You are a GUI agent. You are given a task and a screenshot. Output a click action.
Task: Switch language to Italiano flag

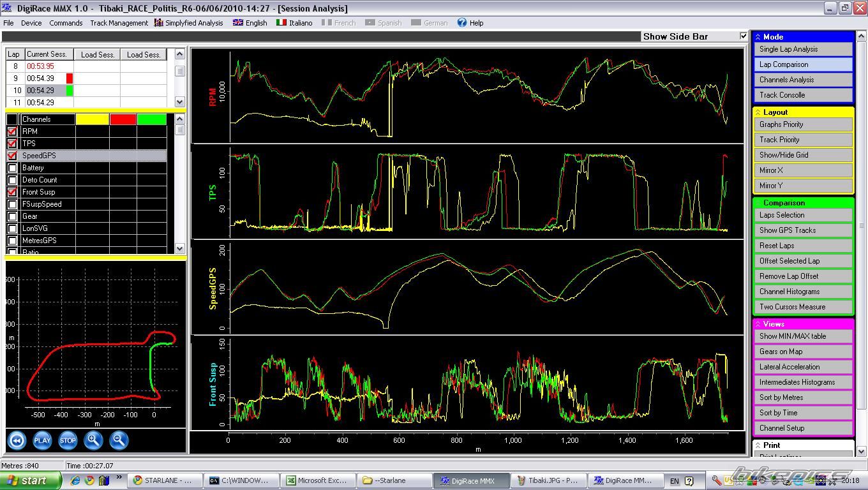point(281,22)
